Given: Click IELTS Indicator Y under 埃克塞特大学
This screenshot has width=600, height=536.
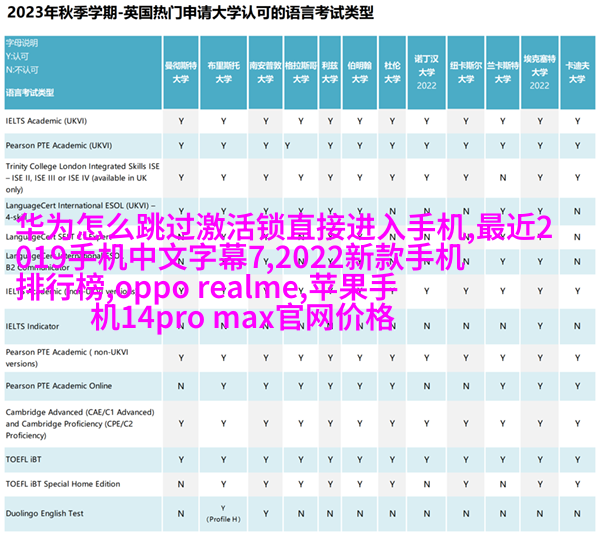Looking at the screenshot, I should coord(540,326).
